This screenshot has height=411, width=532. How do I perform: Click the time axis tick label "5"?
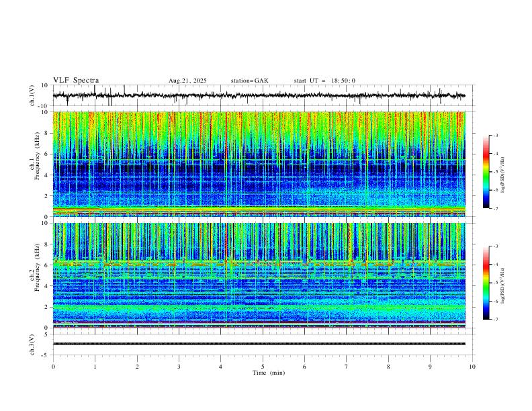tap(263, 367)
